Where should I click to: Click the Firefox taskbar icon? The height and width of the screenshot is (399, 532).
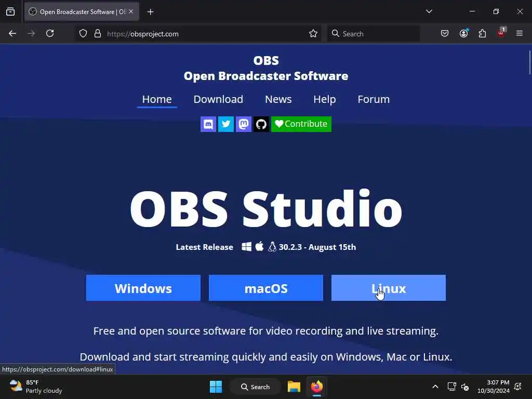[316, 387]
